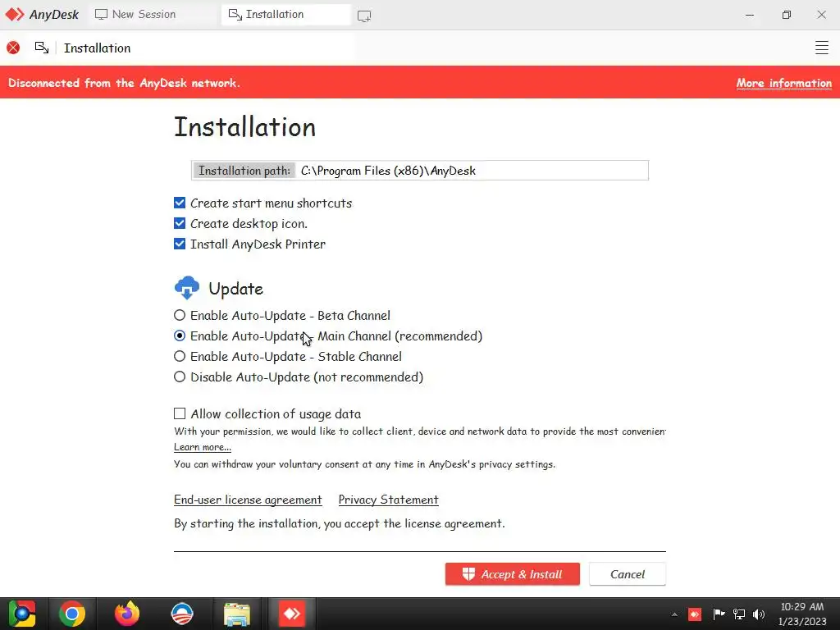
Task: Open the hamburger main menu
Action: click(822, 48)
